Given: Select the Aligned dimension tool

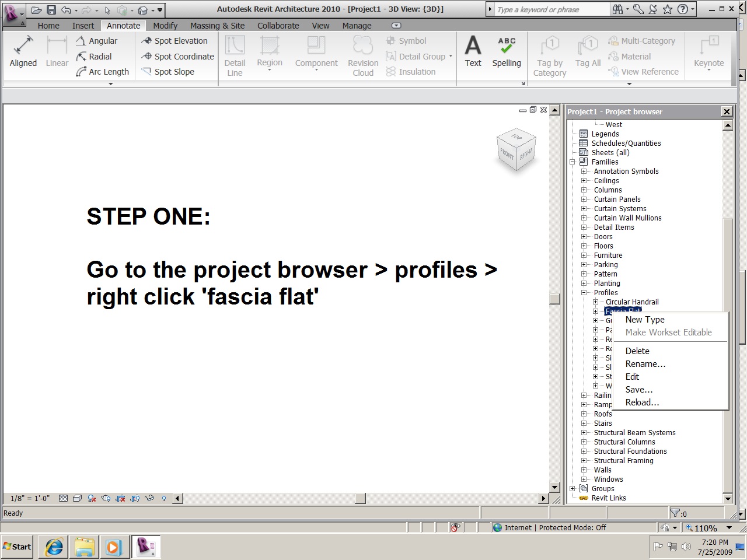Looking at the screenshot, I should tap(23, 51).
